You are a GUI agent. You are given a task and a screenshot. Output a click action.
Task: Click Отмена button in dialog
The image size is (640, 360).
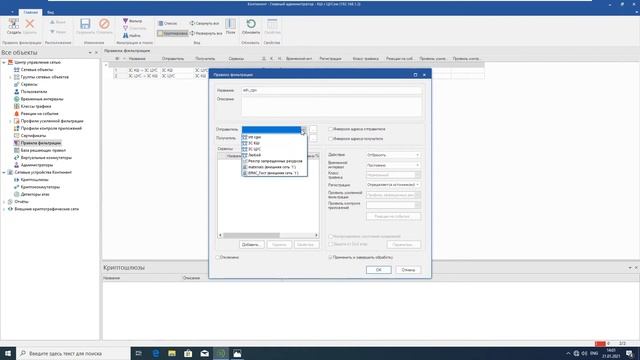(x=408, y=270)
